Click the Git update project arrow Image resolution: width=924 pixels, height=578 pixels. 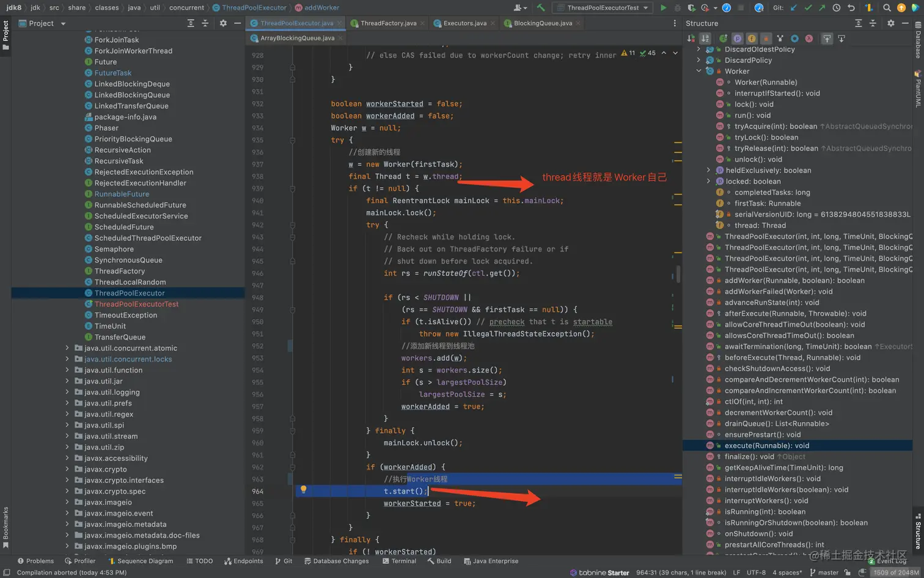coord(794,7)
